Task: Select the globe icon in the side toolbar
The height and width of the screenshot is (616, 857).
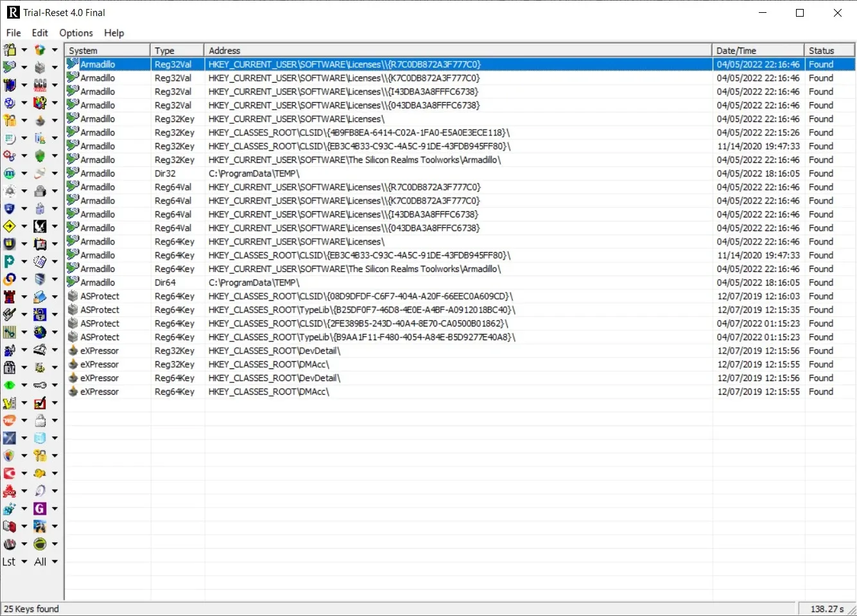Action: point(40,332)
